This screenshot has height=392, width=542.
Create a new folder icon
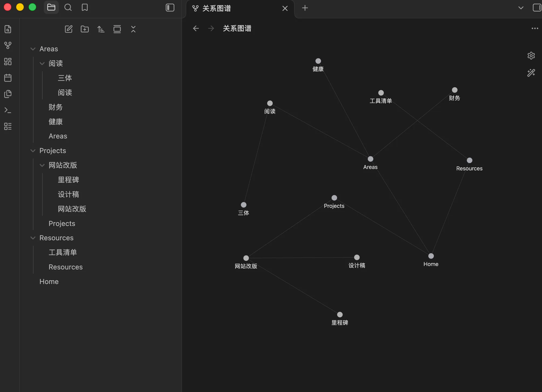[x=85, y=29]
